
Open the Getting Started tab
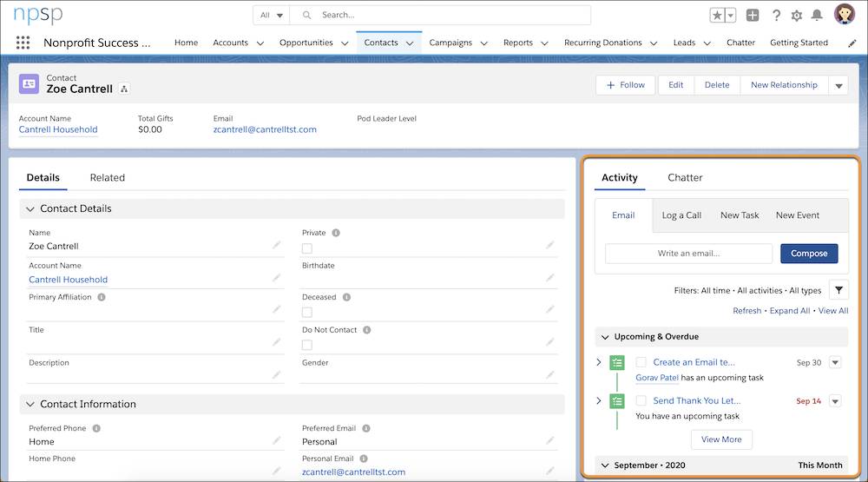pyautogui.click(x=799, y=43)
